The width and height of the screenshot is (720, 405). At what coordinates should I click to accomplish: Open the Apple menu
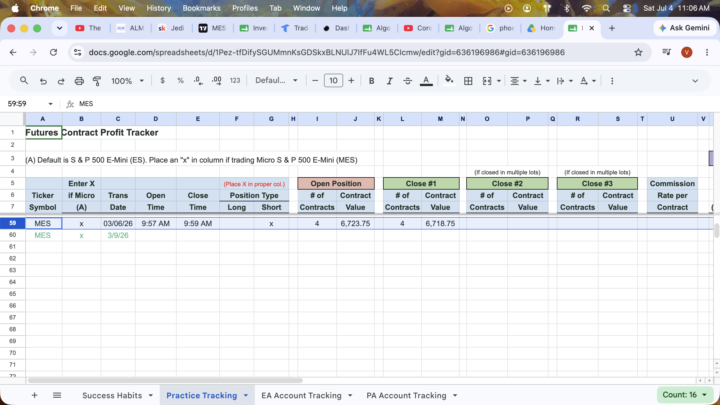click(x=15, y=8)
